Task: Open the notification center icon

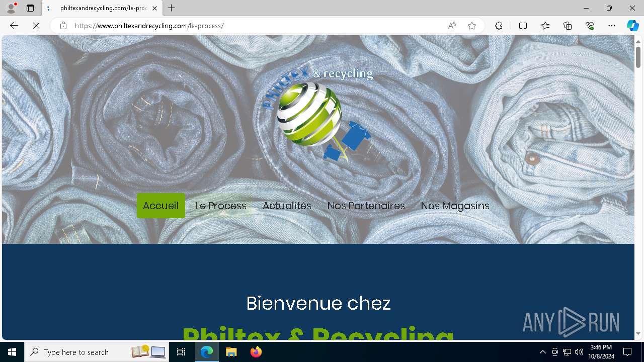Action: (627, 352)
